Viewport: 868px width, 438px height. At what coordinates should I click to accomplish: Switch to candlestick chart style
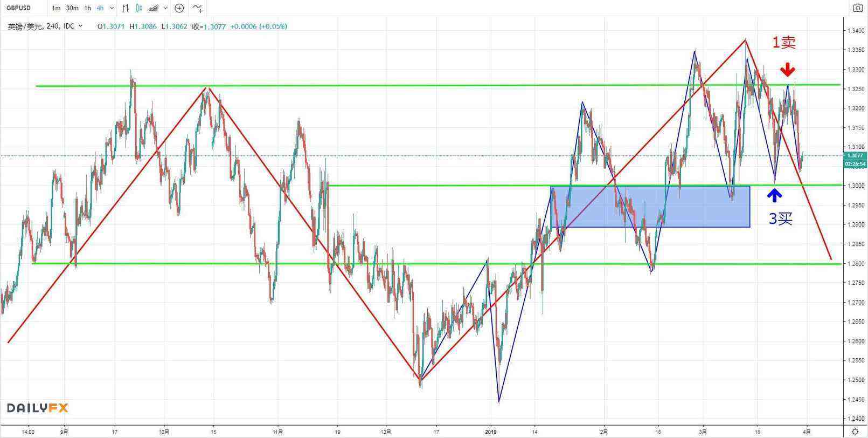[x=139, y=8]
